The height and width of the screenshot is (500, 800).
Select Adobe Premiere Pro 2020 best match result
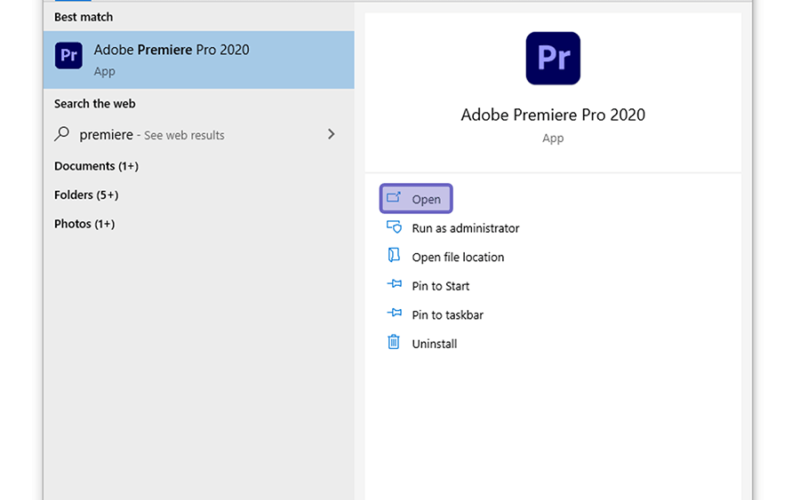(x=199, y=60)
